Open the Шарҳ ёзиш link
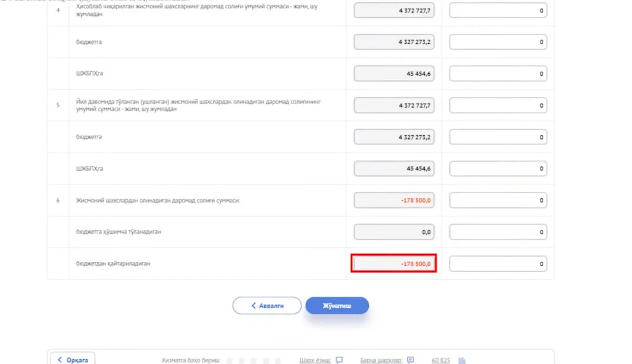This screenshot has width=632, height=364. (315, 360)
